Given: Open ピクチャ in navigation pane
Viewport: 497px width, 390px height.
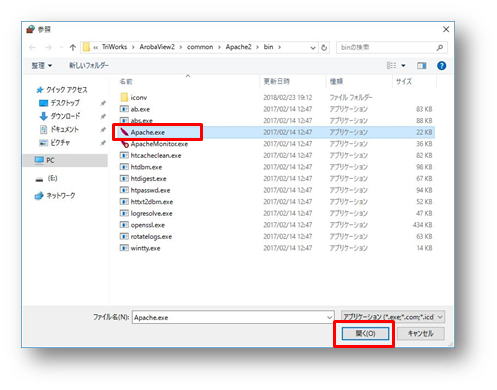Looking at the screenshot, I should (x=60, y=143).
